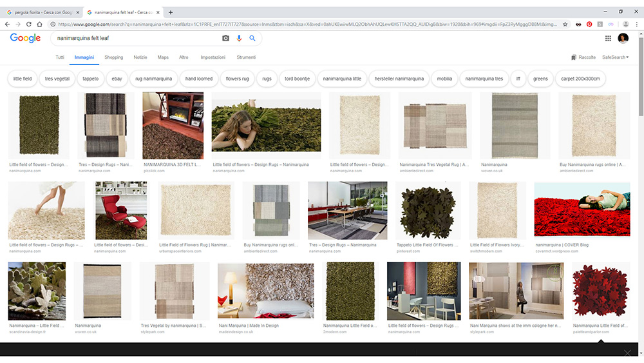Open legs walking on cream rug image
Image resolution: width=644 pixels, height=363 pixels.
click(46, 210)
